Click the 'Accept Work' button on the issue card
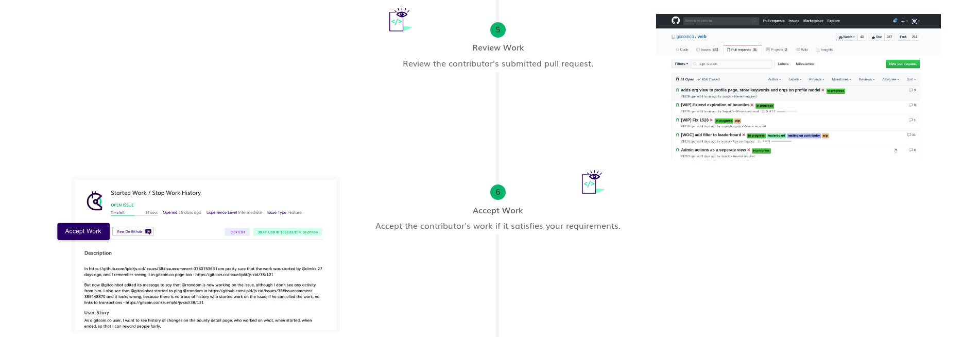The image size is (980, 337). (x=83, y=231)
